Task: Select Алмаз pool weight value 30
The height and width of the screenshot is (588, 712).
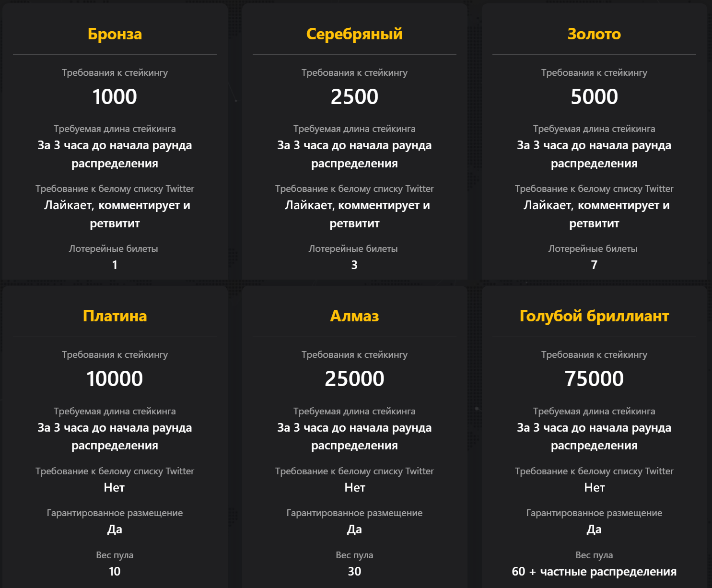Action: pos(354,571)
